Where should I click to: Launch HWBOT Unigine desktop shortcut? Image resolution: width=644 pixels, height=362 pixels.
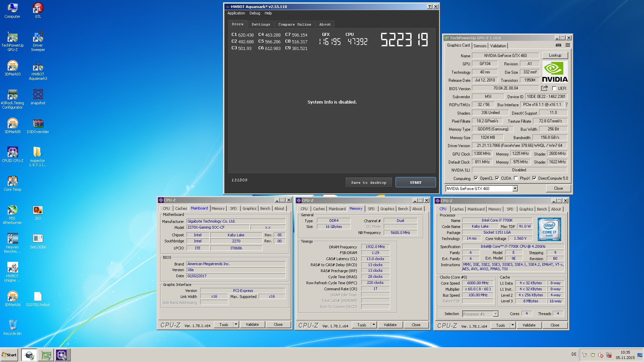(x=12, y=273)
